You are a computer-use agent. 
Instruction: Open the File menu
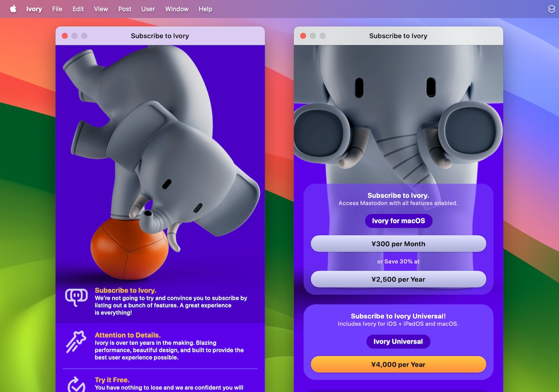click(x=57, y=9)
